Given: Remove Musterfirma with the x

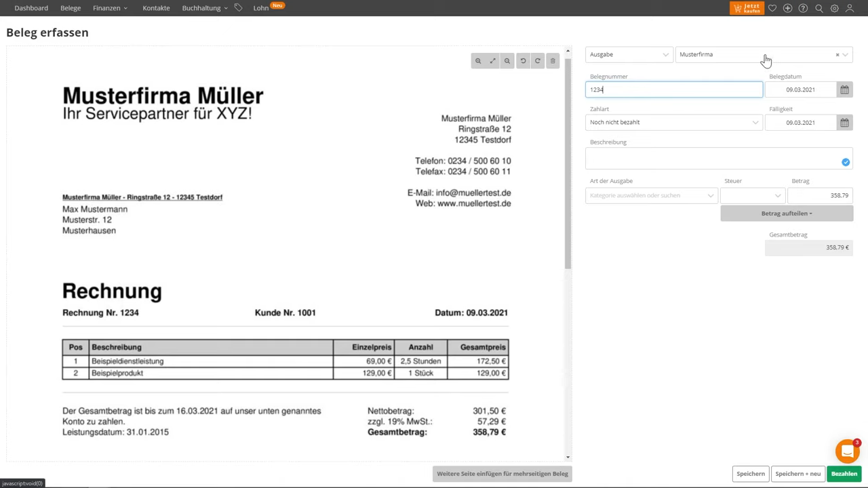Looking at the screenshot, I should pyautogui.click(x=837, y=54).
